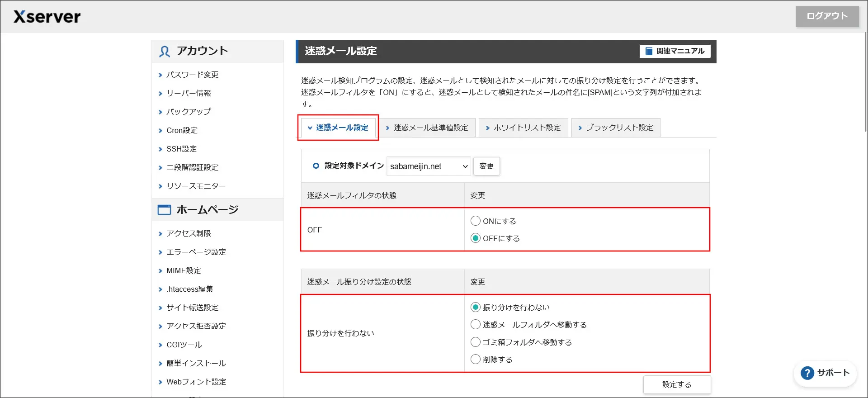Click the 設定対象ドメイン label

click(354, 166)
